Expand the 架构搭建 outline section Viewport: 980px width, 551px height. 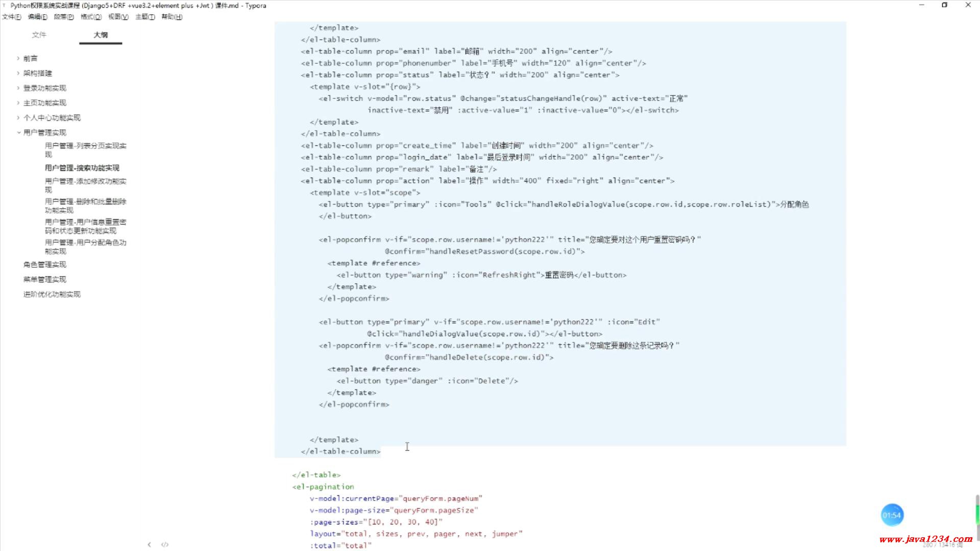click(x=18, y=73)
